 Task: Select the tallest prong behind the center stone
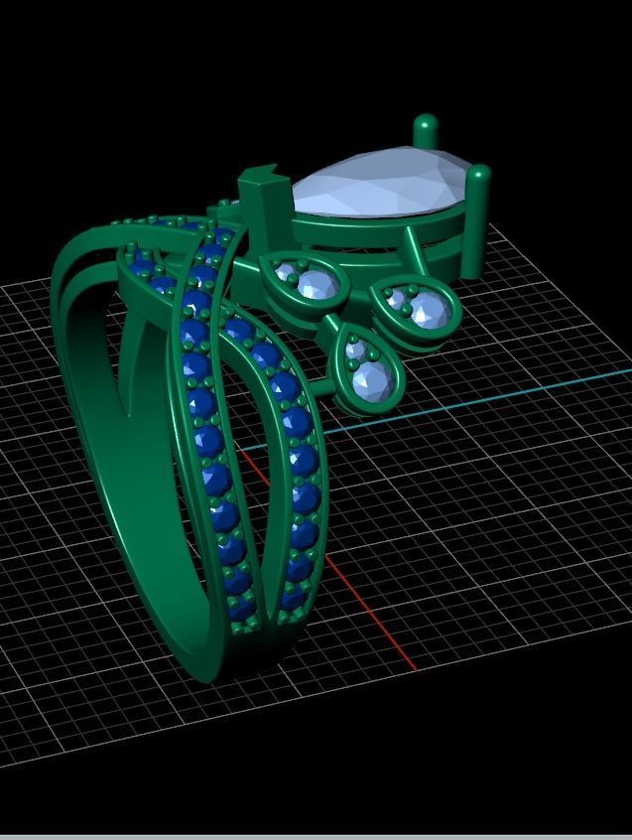(426, 131)
